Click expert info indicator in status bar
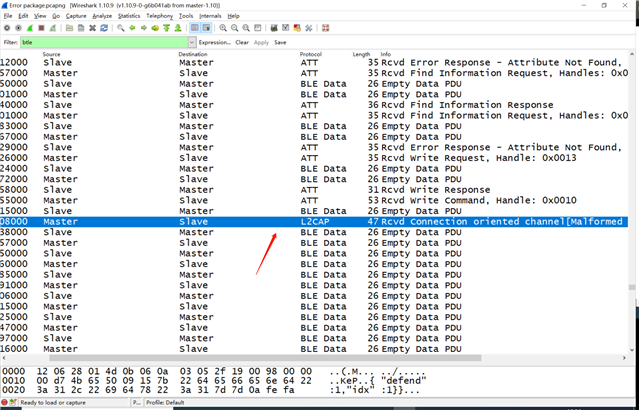 coord(4,402)
